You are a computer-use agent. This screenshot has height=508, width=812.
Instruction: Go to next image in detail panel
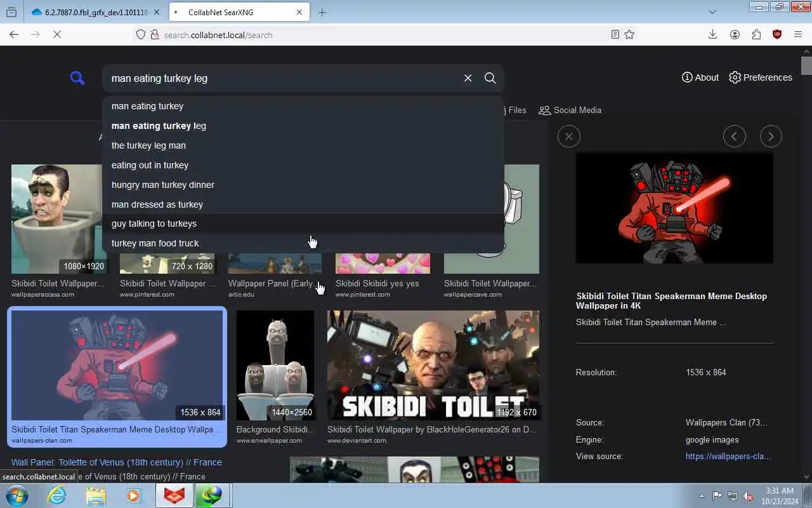(771, 136)
